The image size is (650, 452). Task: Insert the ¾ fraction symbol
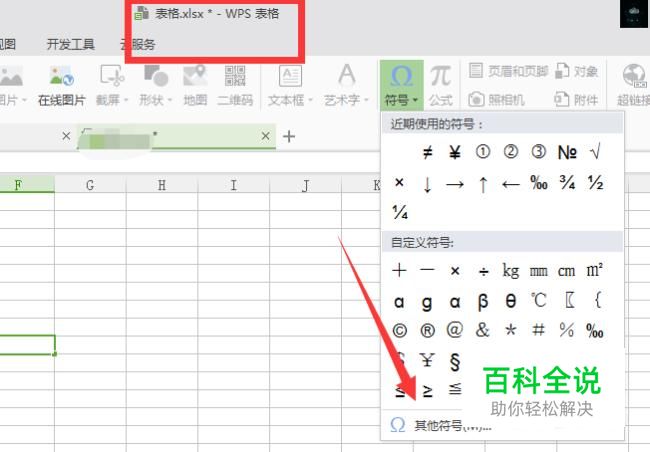(x=567, y=182)
